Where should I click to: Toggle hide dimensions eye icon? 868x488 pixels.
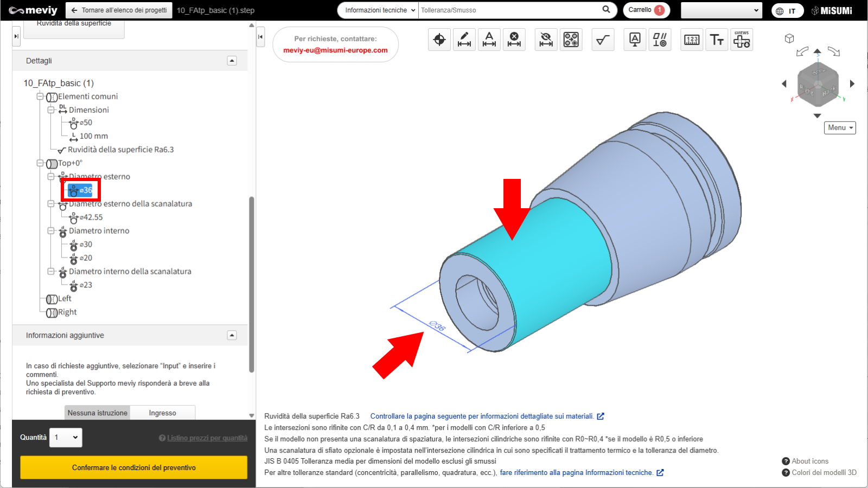pyautogui.click(x=546, y=40)
